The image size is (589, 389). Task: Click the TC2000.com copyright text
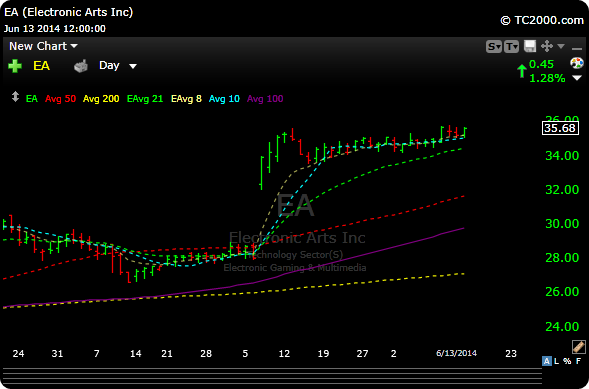tap(542, 20)
